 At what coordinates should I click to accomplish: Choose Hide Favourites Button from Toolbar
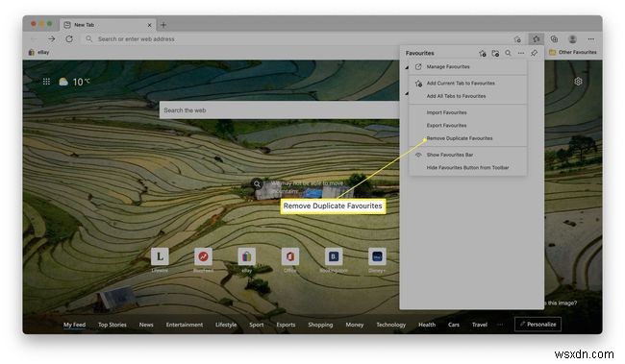pyautogui.click(x=468, y=168)
